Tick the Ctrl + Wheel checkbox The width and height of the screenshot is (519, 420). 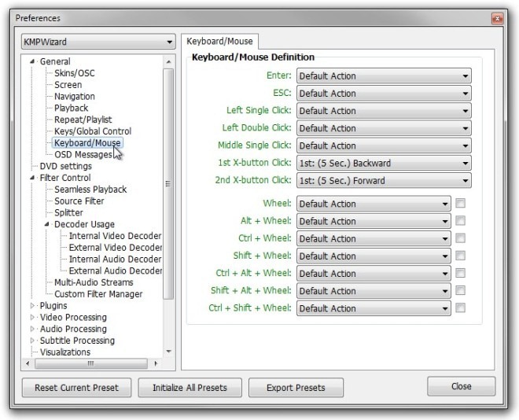point(461,238)
